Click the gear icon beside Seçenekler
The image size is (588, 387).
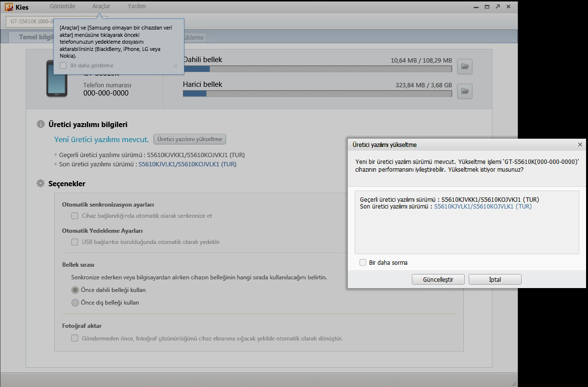click(41, 183)
